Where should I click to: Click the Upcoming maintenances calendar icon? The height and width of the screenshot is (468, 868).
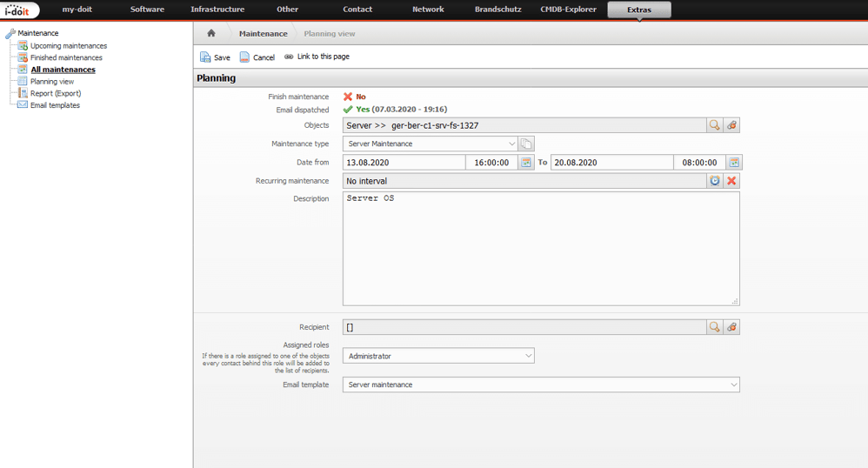23,45
